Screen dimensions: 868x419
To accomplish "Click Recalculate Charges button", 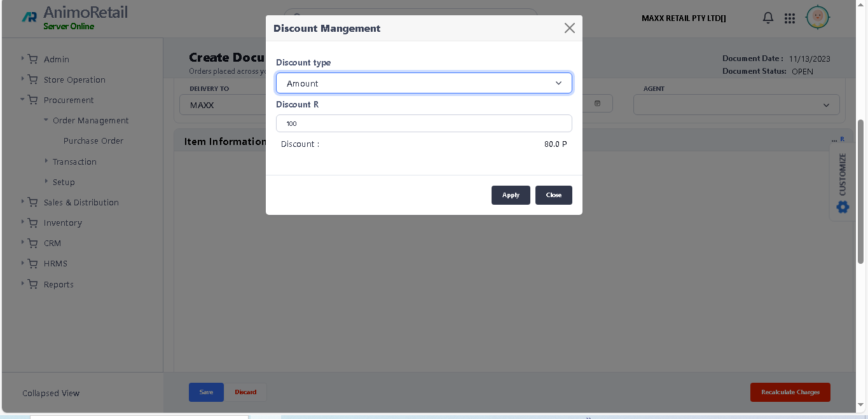I will (790, 392).
